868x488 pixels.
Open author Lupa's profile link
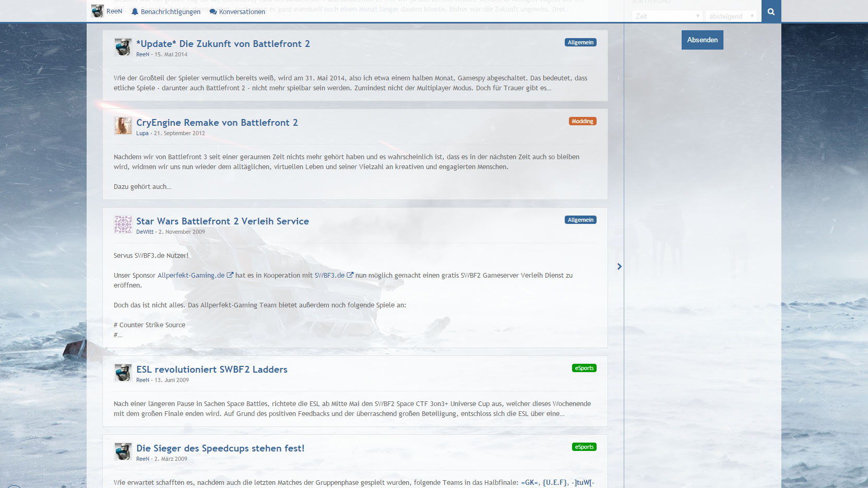click(142, 133)
